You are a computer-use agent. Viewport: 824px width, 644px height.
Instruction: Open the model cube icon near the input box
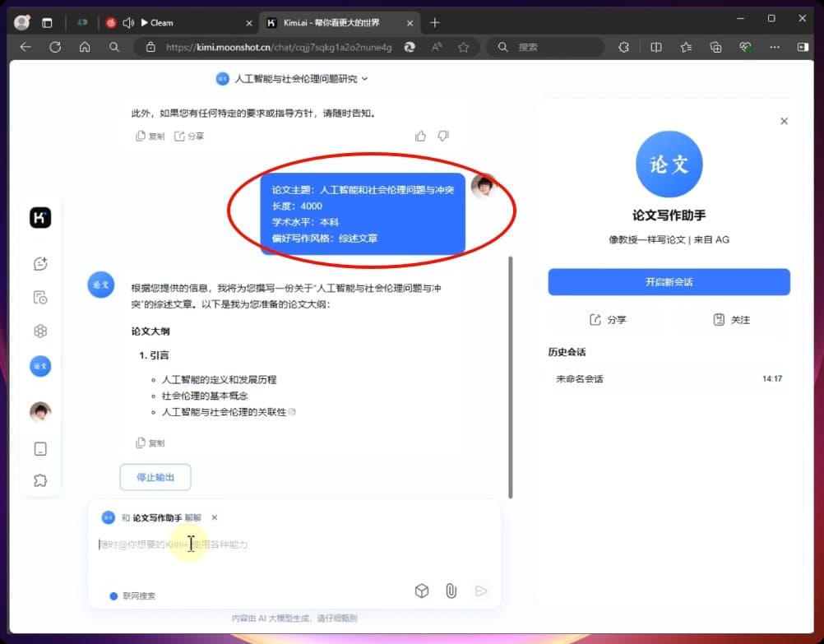pyautogui.click(x=422, y=591)
